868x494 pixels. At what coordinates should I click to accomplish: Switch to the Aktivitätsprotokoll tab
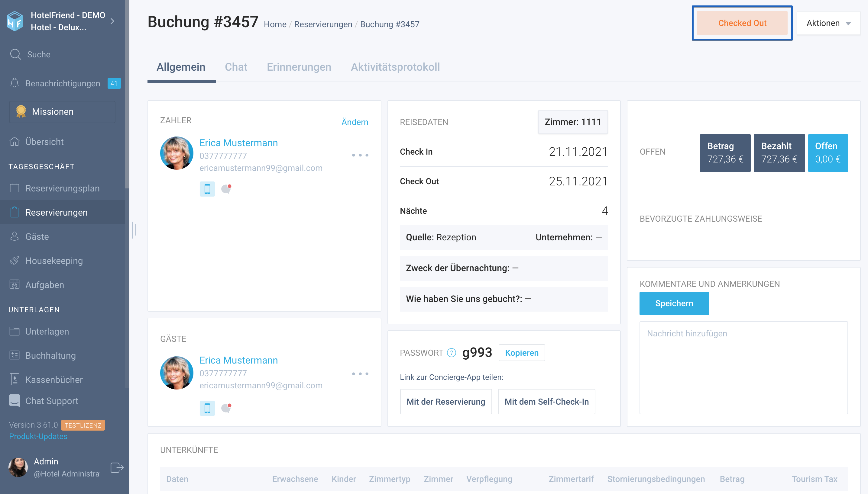click(x=395, y=67)
